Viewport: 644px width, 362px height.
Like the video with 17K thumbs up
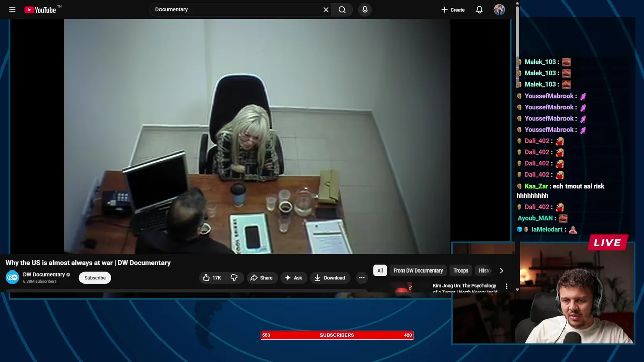(212, 278)
